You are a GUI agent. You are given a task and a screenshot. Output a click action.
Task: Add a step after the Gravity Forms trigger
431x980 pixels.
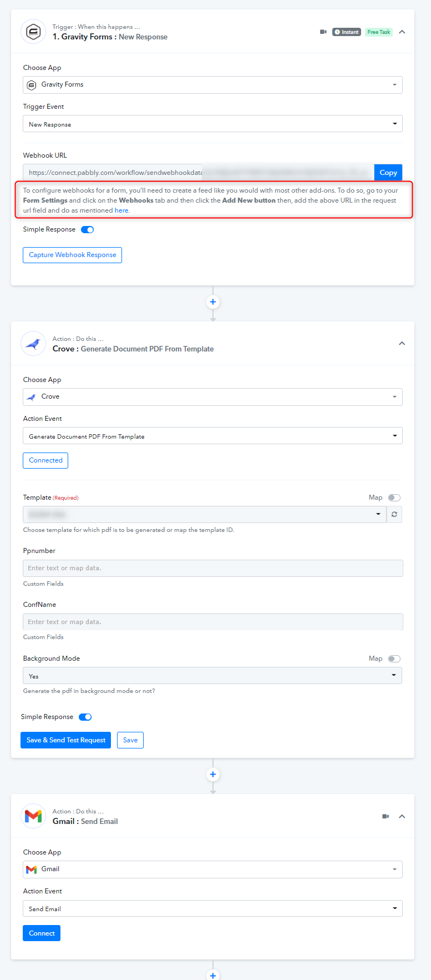(x=213, y=302)
